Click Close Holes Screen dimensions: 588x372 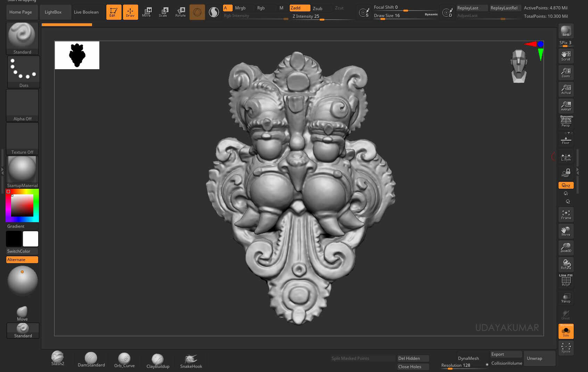413,366
